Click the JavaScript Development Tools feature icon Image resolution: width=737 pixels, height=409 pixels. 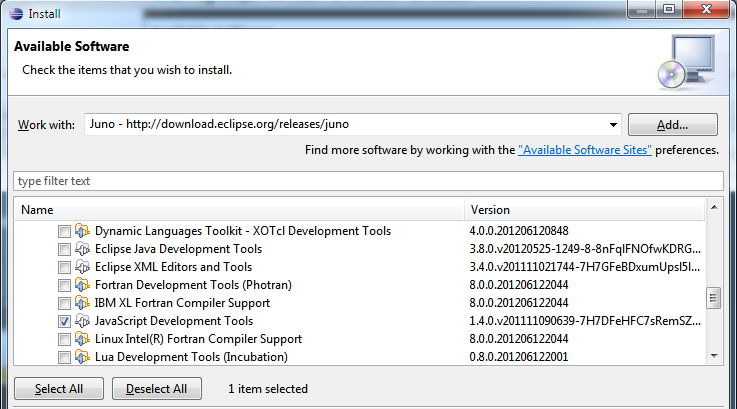coord(82,321)
